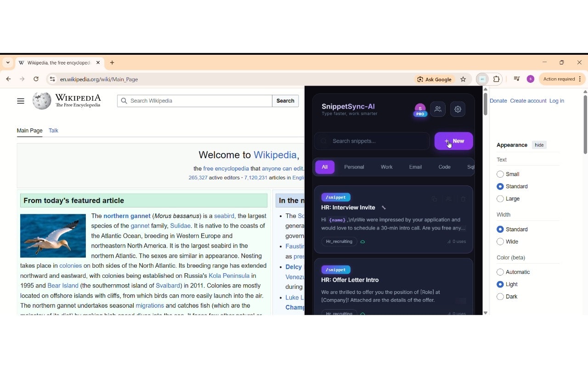
Task: Select Light color mode
Action: coord(500,284)
